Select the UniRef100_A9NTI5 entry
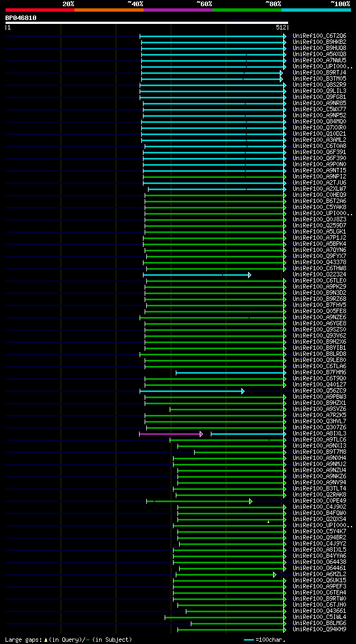The width and height of the screenshot is (356, 644). (x=319, y=170)
